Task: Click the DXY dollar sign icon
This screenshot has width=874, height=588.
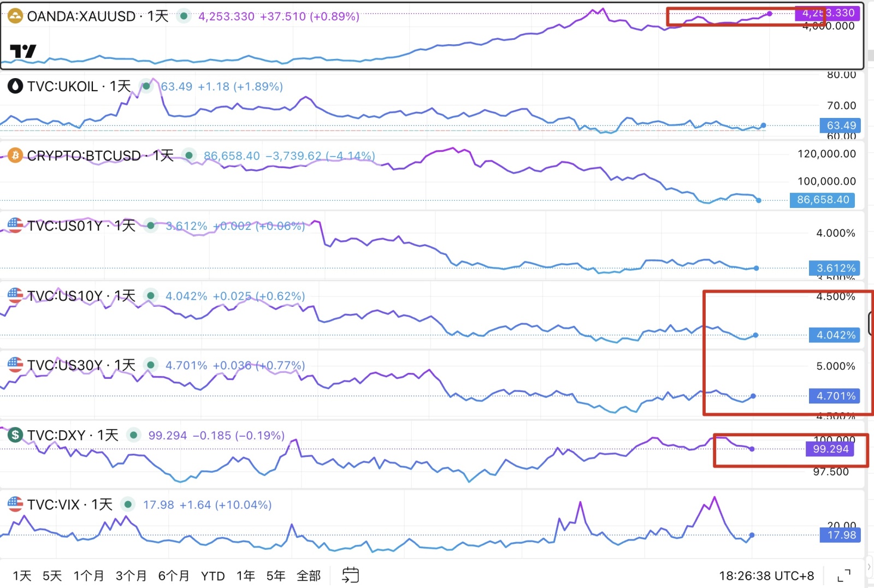Action: coord(15,435)
